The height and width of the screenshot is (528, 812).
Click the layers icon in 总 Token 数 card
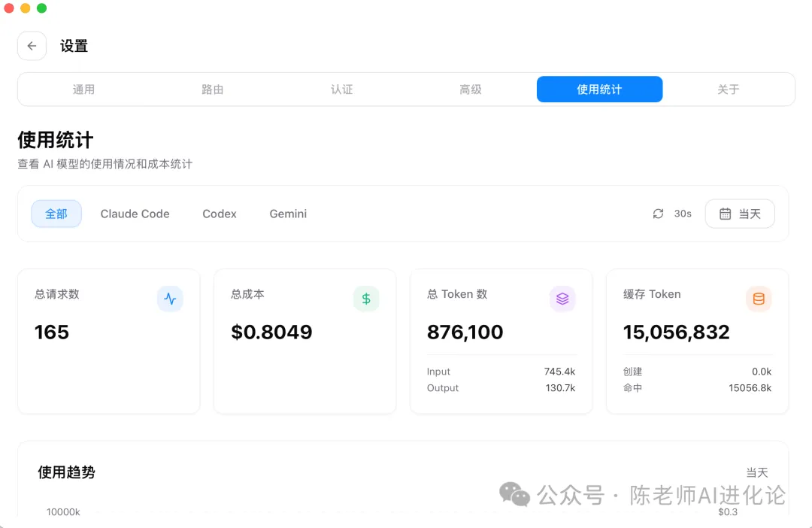(x=562, y=299)
